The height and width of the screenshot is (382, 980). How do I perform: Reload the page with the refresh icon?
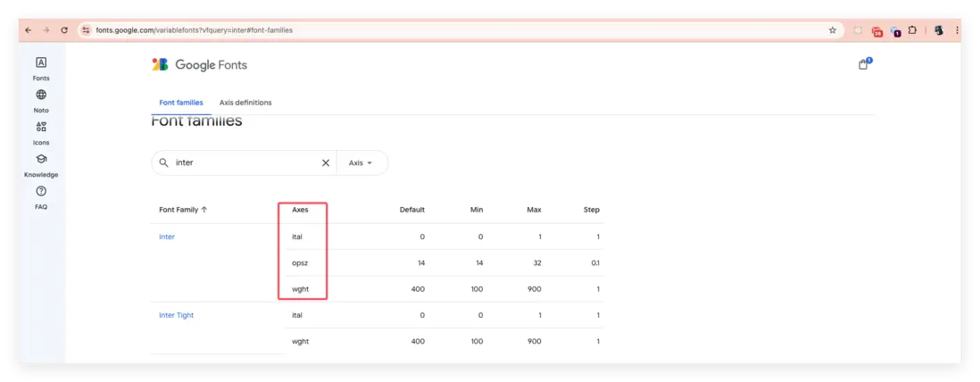pos(63,30)
